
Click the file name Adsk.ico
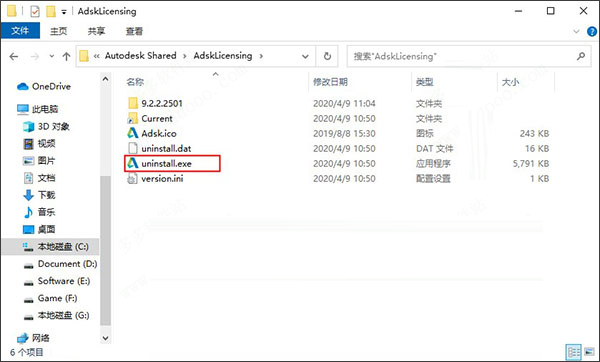[x=159, y=134]
